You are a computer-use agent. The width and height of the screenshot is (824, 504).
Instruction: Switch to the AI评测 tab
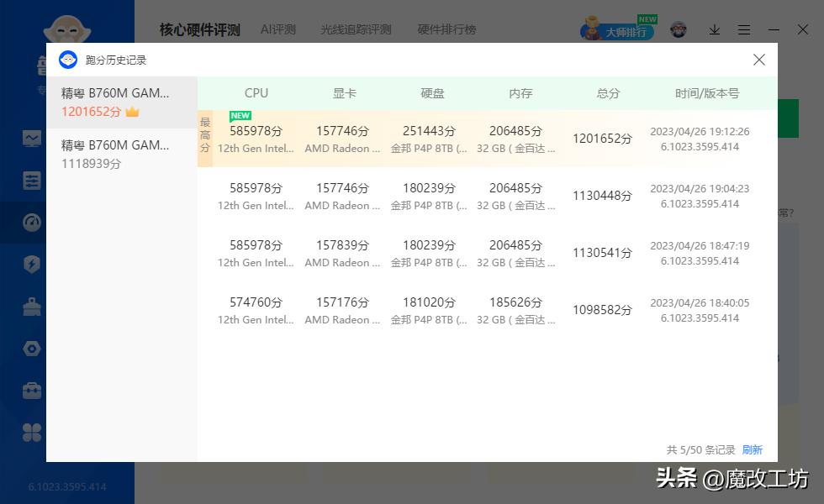point(277,29)
